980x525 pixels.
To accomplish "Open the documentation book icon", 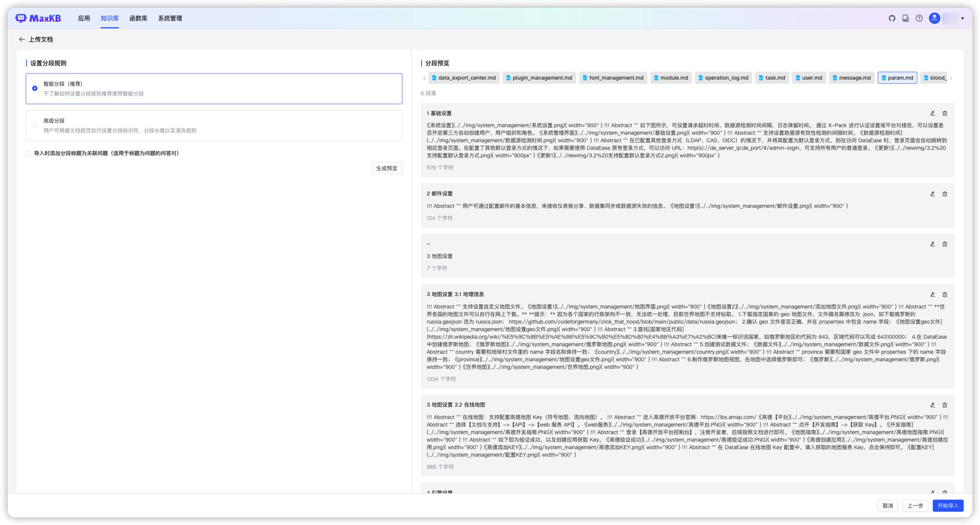I will (905, 18).
